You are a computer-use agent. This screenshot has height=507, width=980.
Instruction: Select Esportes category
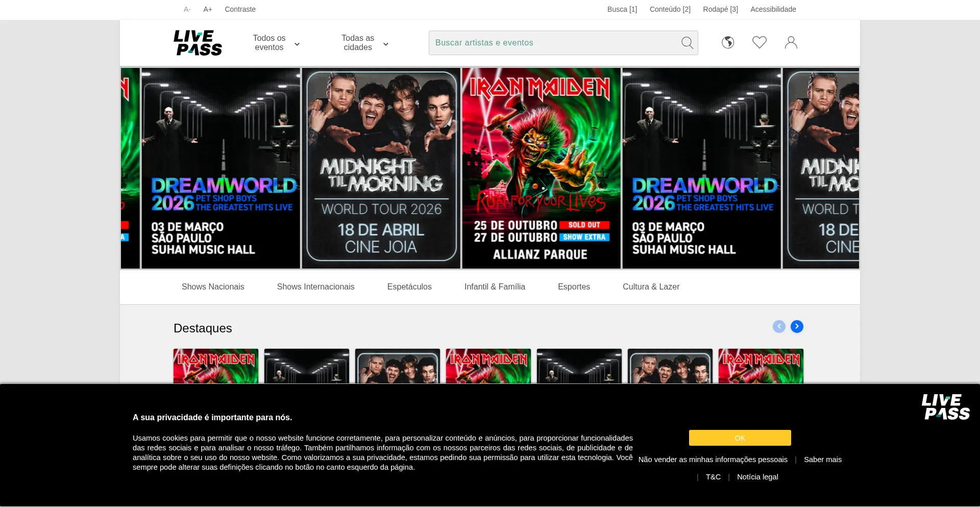574,287
